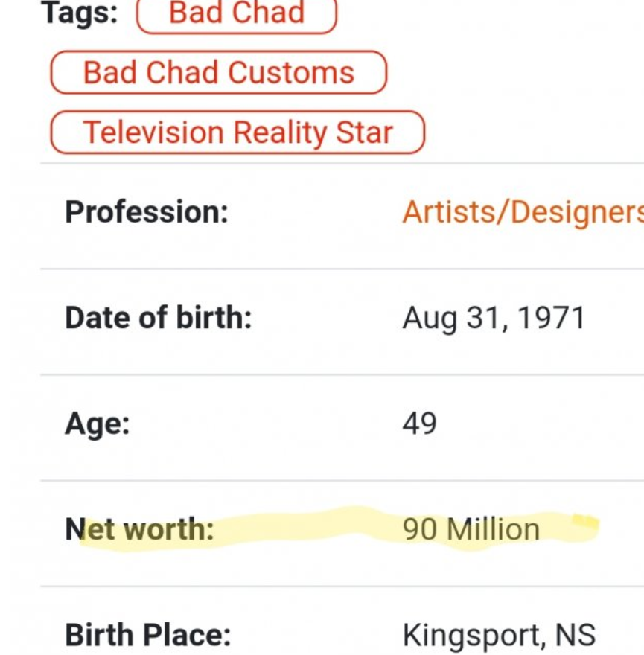Select the Kingsport, NS birthplace value
The image size is (644, 655).
click(499, 635)
